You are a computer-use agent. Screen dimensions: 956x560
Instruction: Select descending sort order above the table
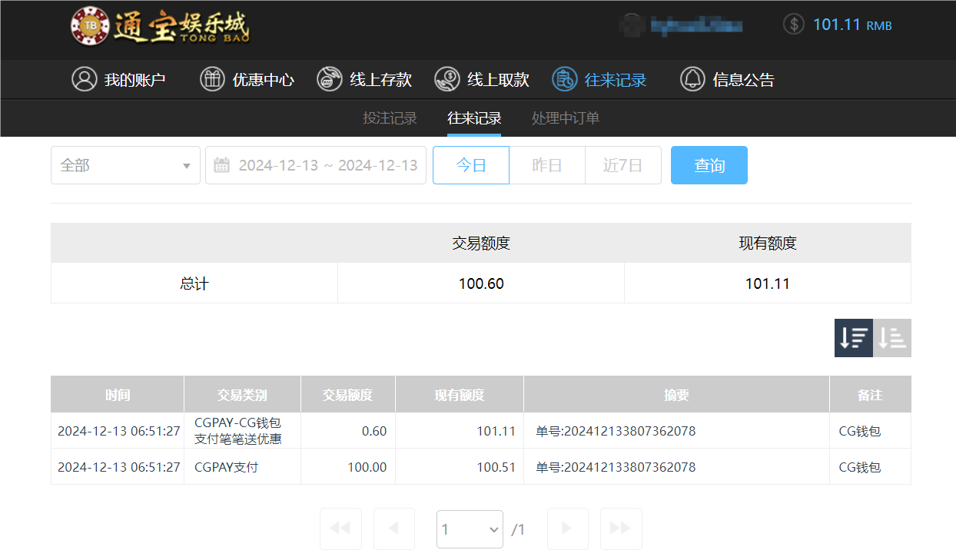pyautogui.click(x=853, y=337)
